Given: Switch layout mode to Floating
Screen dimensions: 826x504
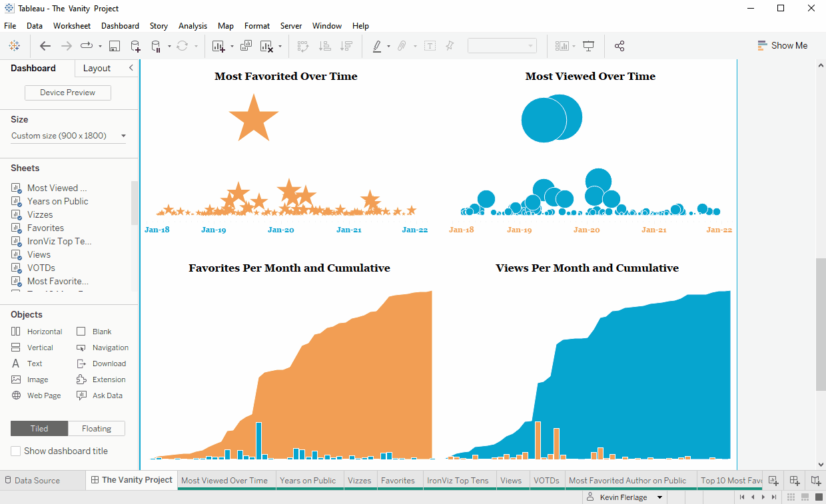Looking at the screenshot, I should (96, 428).
